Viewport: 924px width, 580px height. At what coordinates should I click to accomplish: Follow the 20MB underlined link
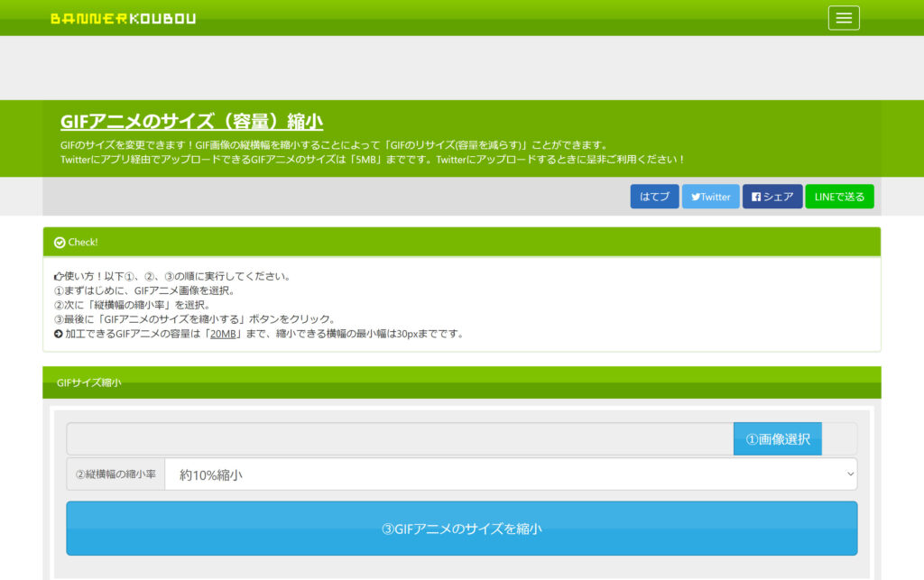tap(223, 334)
